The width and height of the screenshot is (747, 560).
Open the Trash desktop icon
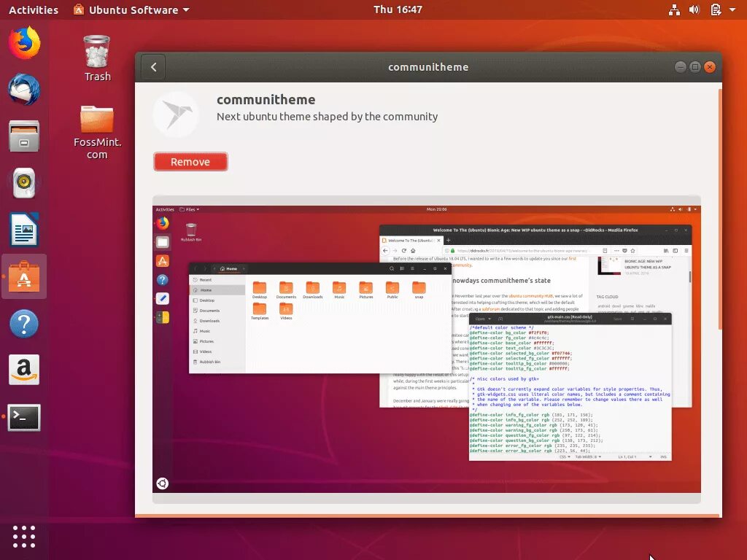coord(97,58)
